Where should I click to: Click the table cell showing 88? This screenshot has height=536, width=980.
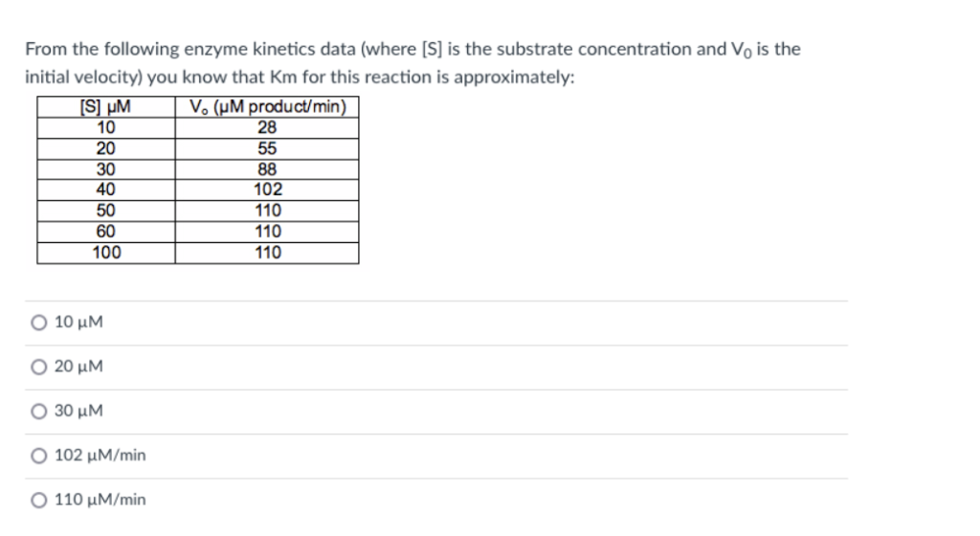point(267,169)
